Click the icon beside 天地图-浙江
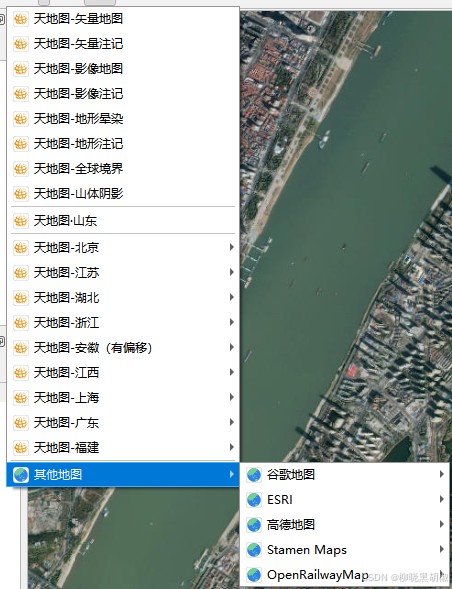 [21, 323]
